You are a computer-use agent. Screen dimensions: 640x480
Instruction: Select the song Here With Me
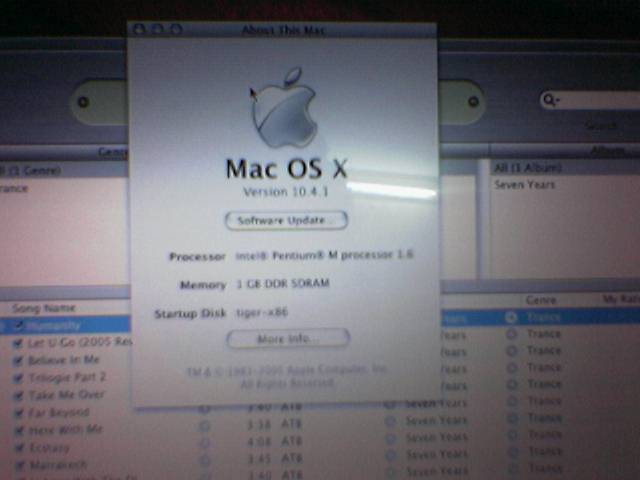65,430
